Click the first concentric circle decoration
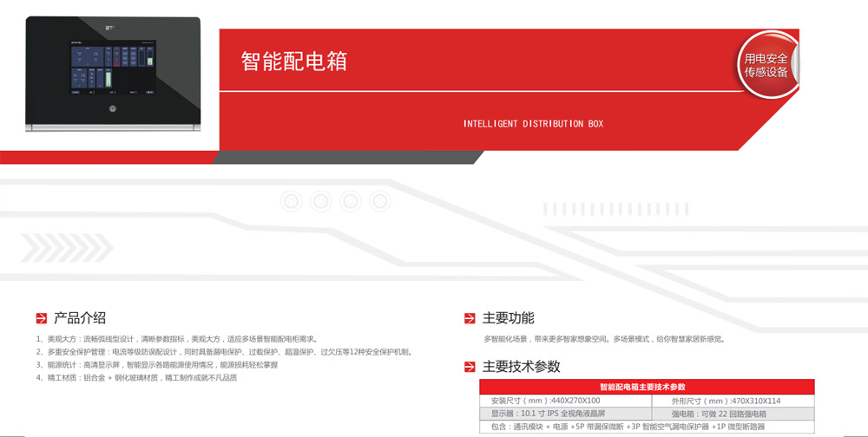This screenshot has height=437, width=868. coord(292,201)
